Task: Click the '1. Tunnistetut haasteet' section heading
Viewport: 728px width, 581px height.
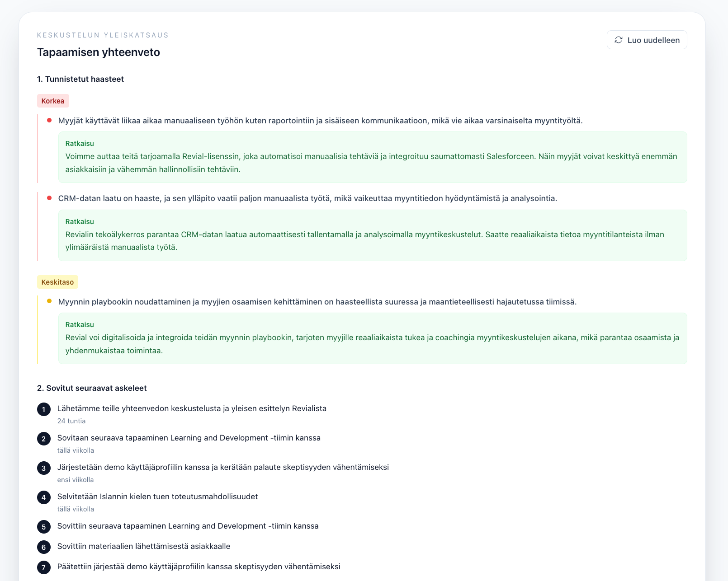Action: coord(80,79)
